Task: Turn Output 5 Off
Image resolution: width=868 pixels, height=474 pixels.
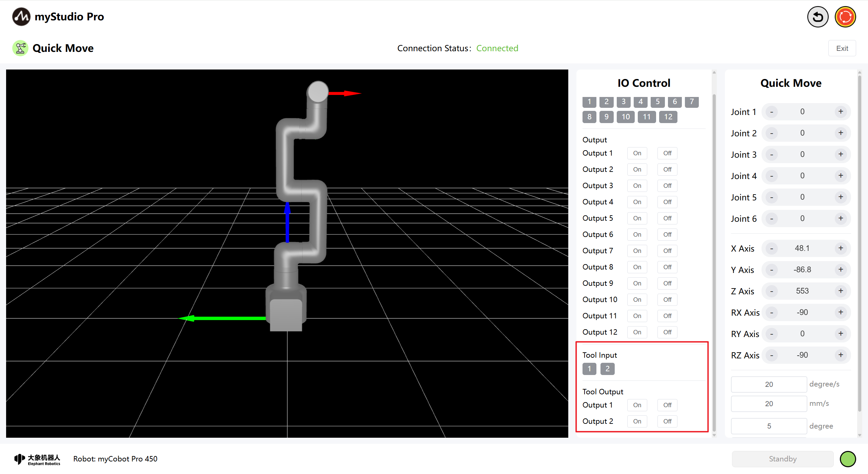Action: pyautogui.click(x=667, y=218)
